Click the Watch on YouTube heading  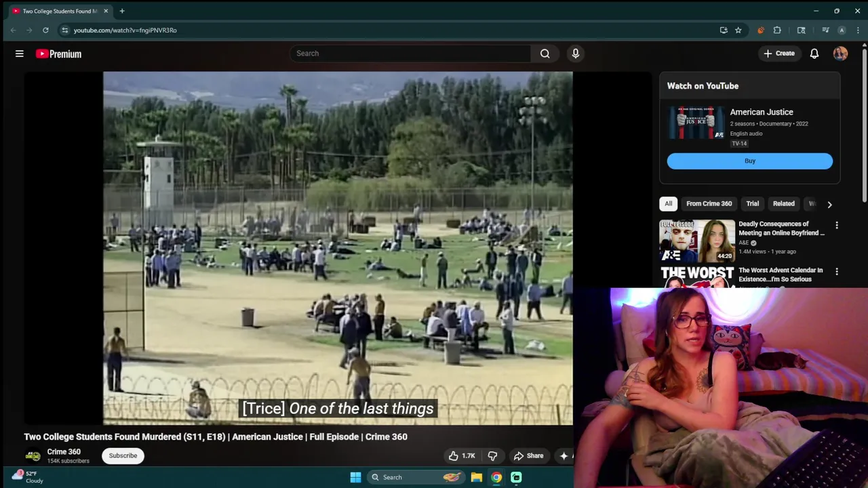tap(703, 86)
